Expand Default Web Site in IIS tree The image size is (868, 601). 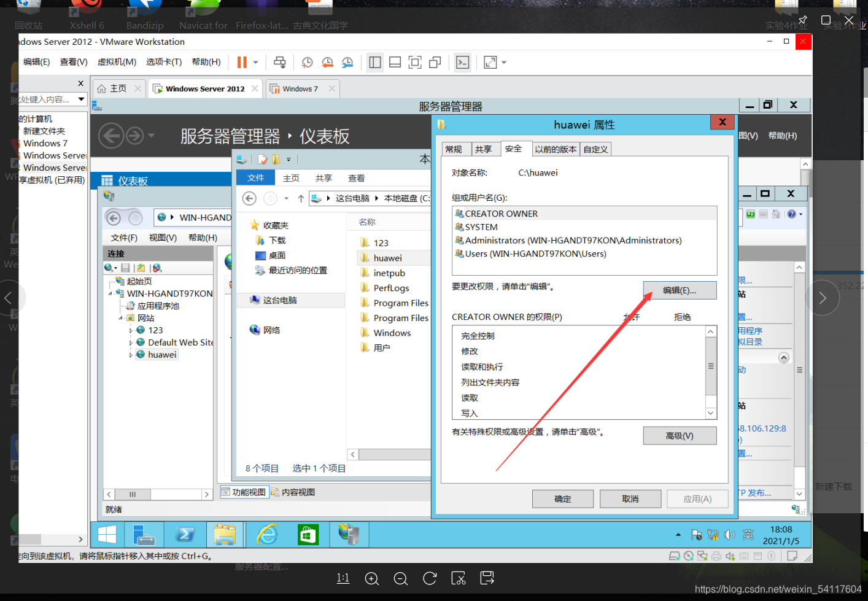point(131,343)
